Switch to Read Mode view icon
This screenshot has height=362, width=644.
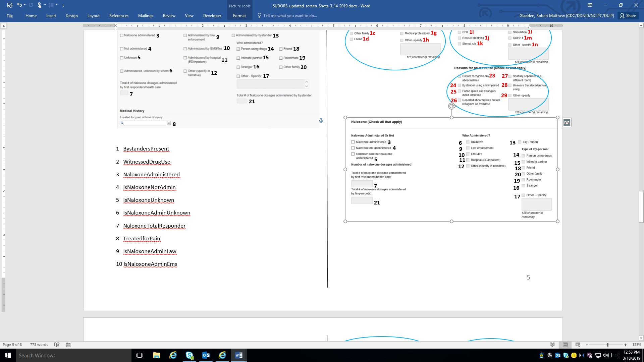coord(552,345)
